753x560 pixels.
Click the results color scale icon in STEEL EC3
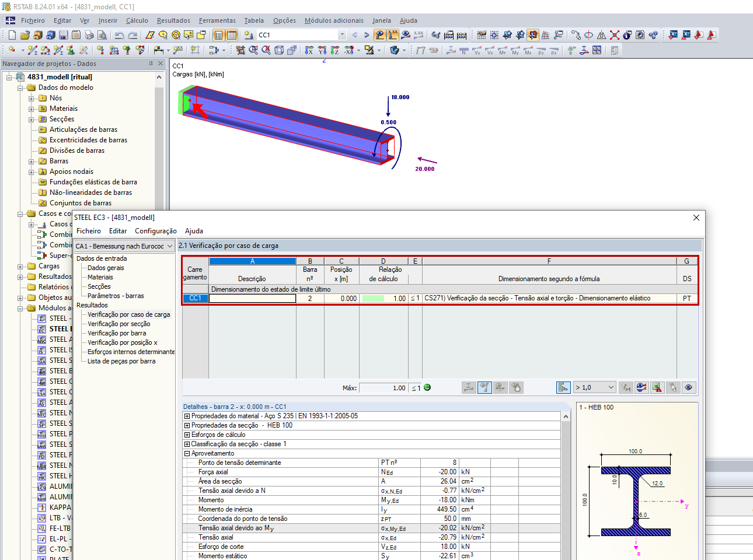(x=642, y=387)
